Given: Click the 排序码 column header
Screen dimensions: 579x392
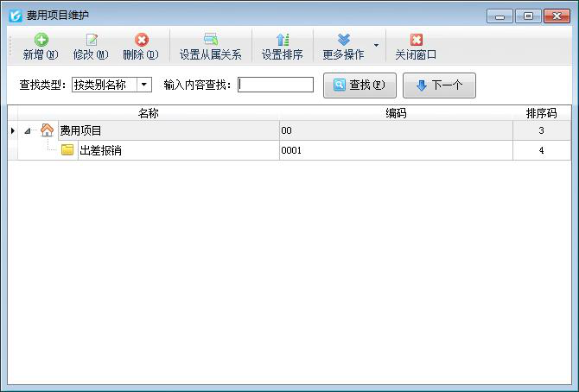Looking at the screenshot, I should point(541,113).
